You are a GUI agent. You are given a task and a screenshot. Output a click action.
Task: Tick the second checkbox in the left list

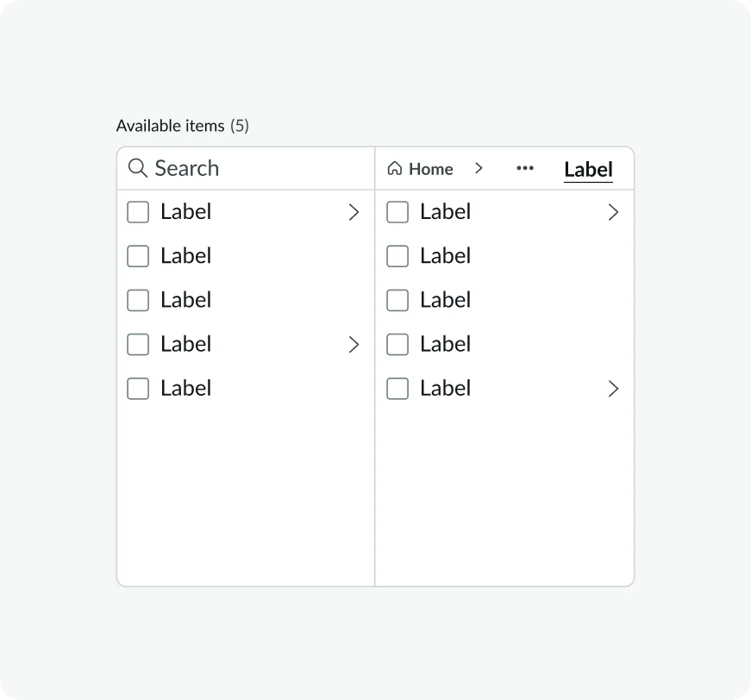[x=138, y=256]
